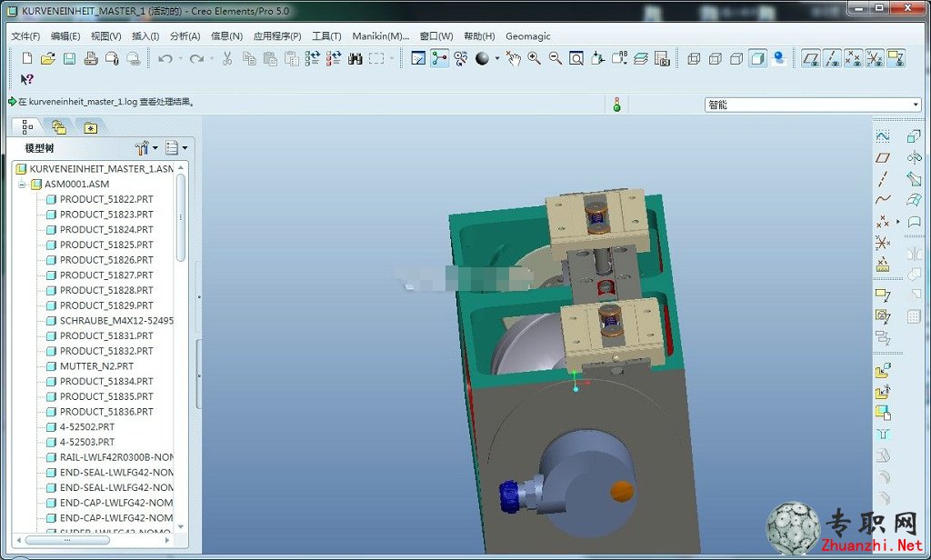The image size is (931, 560).
Task: Switch to the favorites tab
Action: [x=90, y=127]
